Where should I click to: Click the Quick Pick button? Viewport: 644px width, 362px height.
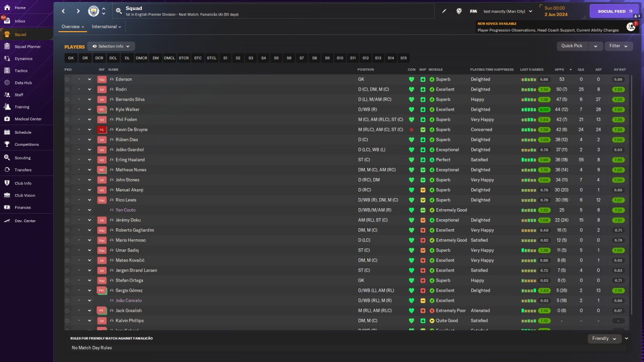click(572, 46)
